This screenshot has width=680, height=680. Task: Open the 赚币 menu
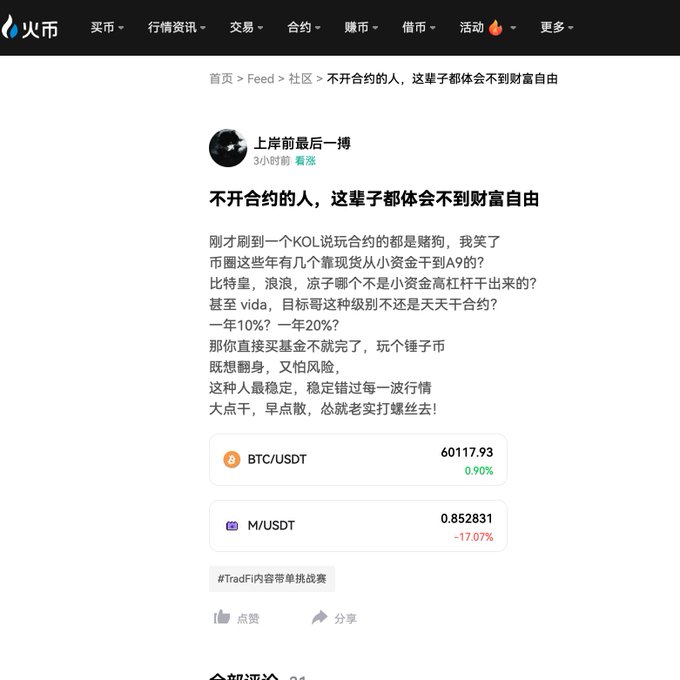pyautogui.click(x=361, y=27)
